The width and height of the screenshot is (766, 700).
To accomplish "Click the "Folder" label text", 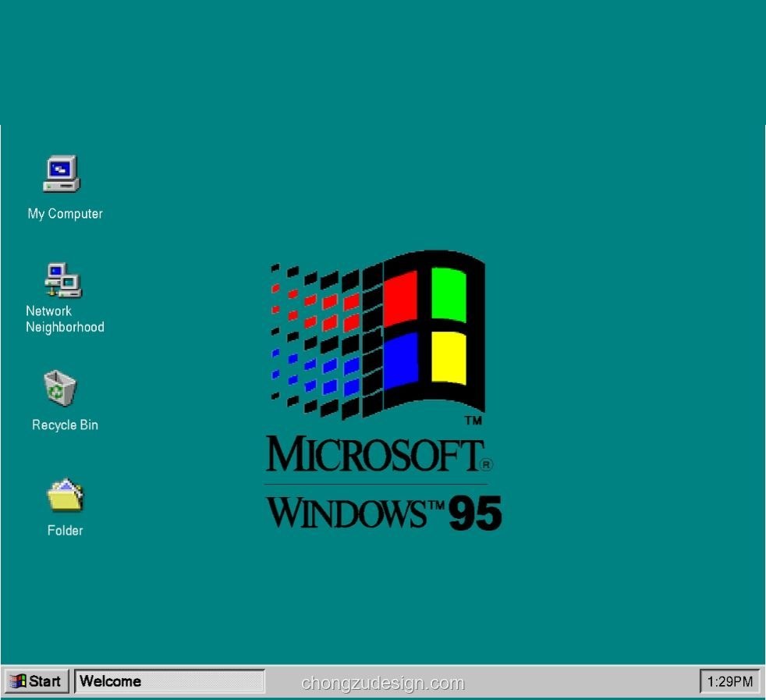I will click(65, 531).
